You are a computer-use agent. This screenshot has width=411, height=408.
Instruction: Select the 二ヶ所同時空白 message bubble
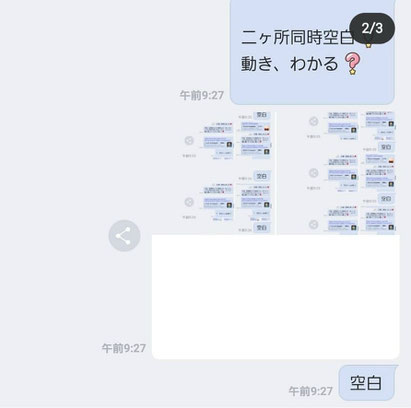click(x=312, y=52)
